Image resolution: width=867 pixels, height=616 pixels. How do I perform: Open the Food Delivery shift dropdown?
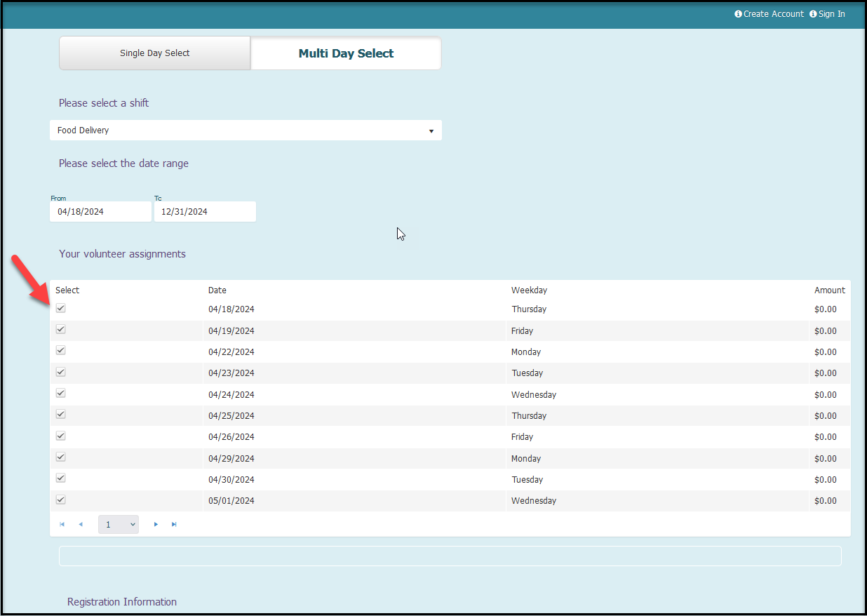pos(246,130)
